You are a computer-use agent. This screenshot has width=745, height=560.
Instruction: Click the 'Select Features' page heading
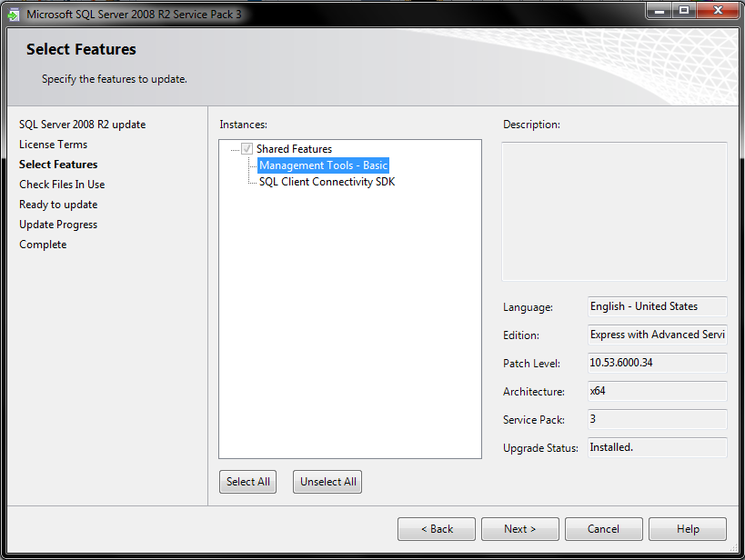click(x=81, y=49)
